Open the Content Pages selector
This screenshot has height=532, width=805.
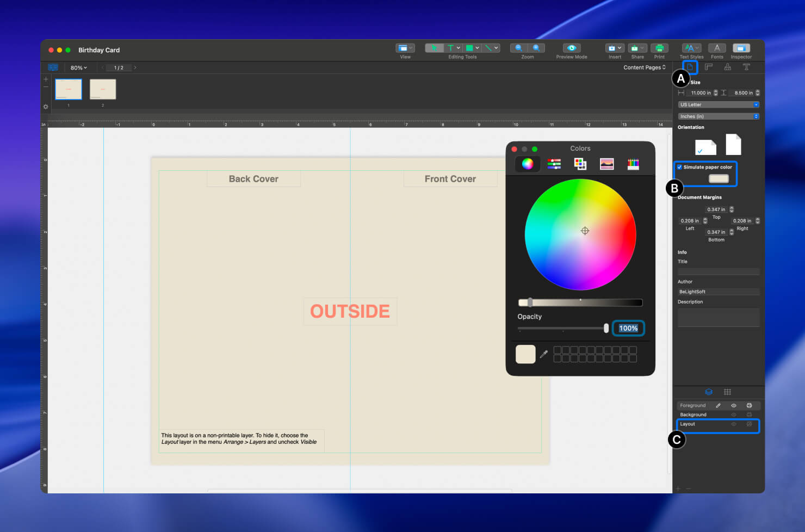[645, 67]
